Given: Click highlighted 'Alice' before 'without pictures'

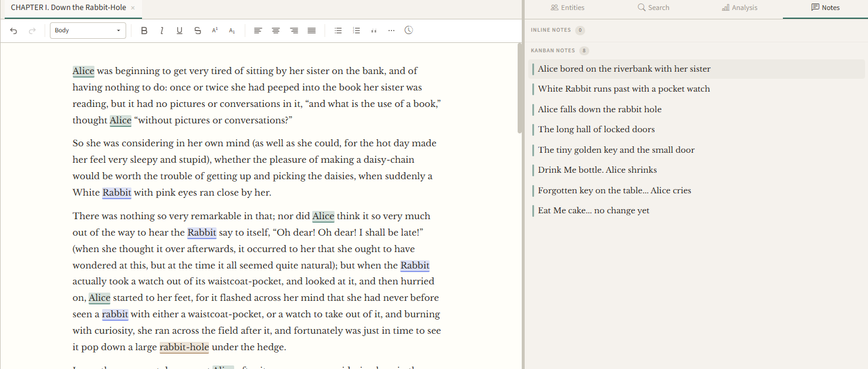Looking at the screenshot, I should pyautogui.click(x=120, y=120).
